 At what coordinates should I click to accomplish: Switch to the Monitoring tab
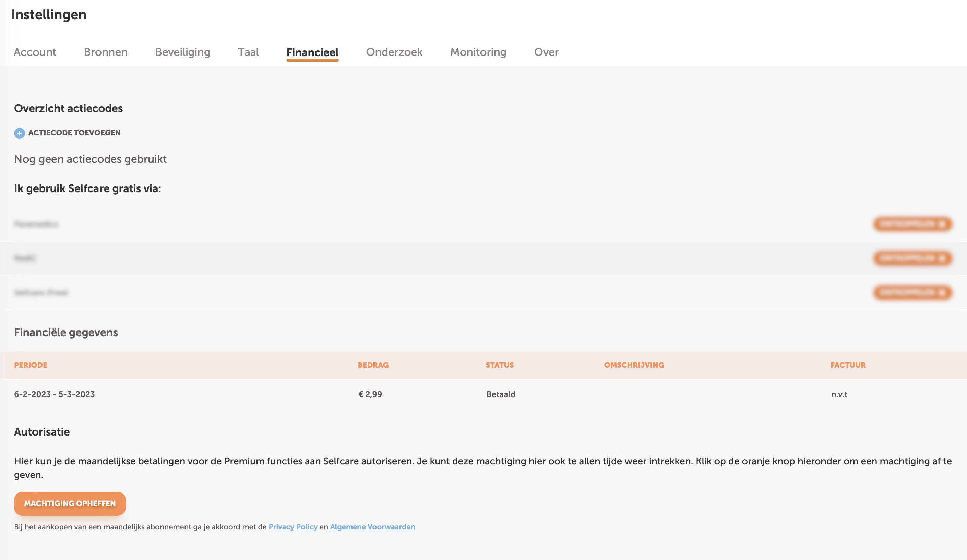478,52
